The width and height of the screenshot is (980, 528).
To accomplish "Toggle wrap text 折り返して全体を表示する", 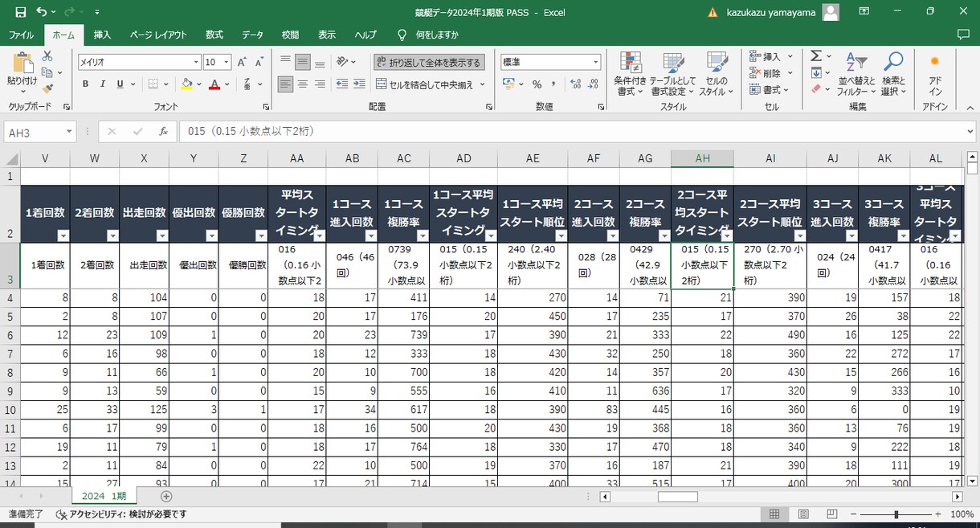I will pyautogui.click(x=428, y=62).
